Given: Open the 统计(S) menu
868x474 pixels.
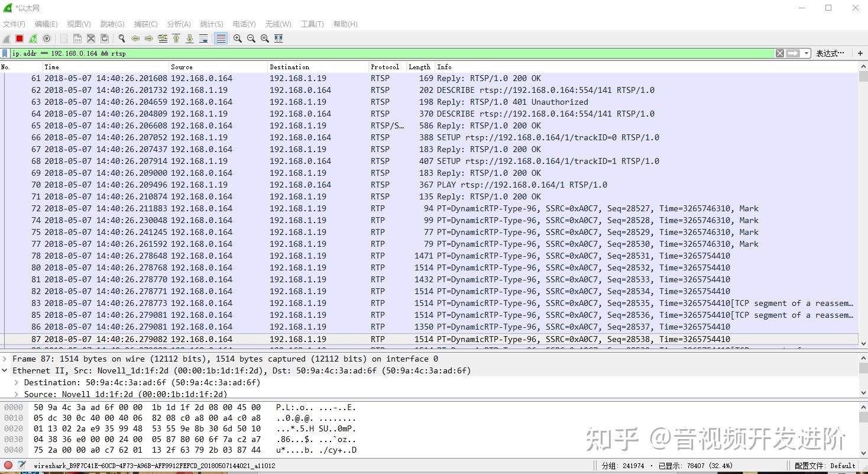Looking at the screenshot, I should tap(211, 24).
